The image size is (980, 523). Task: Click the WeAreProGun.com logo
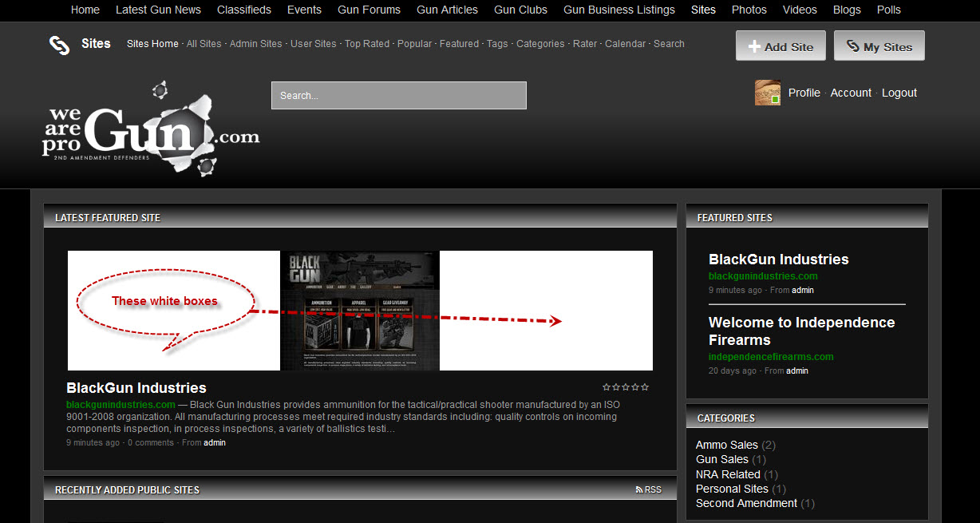tap(151, 129)
